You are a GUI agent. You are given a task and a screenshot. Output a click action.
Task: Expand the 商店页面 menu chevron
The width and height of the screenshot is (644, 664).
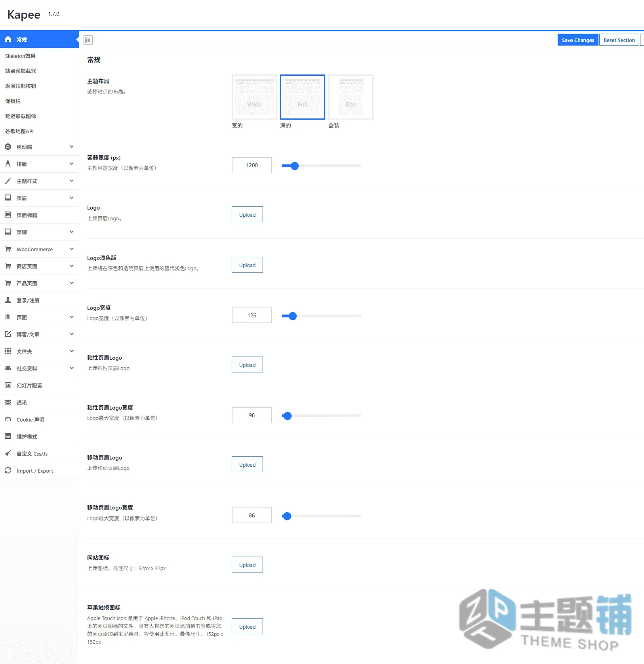pyautogui.click(x=72, y=266)
